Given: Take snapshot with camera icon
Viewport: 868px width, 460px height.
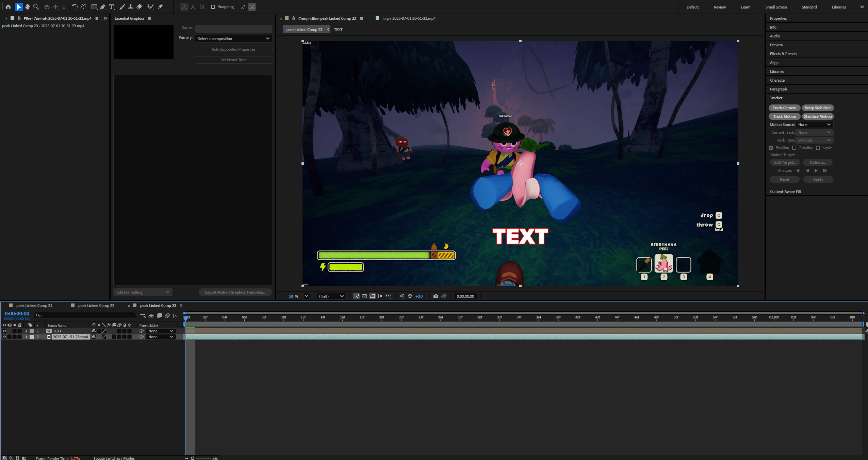Looking at the screenshot, I should [x=436, y=296].
